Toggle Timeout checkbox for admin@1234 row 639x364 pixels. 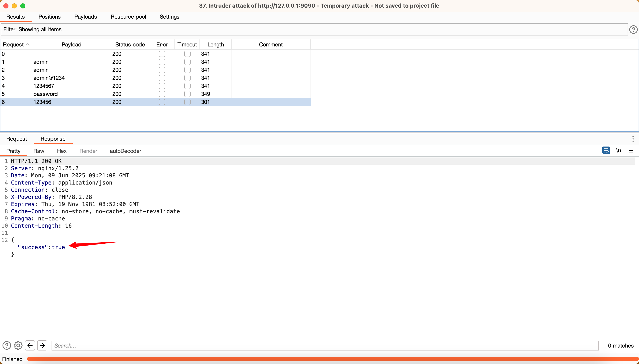pyautogui.click(x=187, y=78)
